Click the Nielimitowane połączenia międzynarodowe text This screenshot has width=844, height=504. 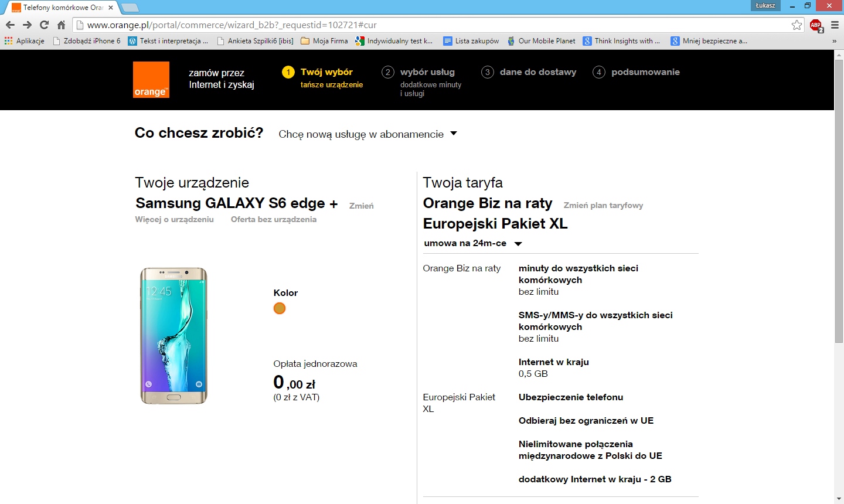coord(590,450)
